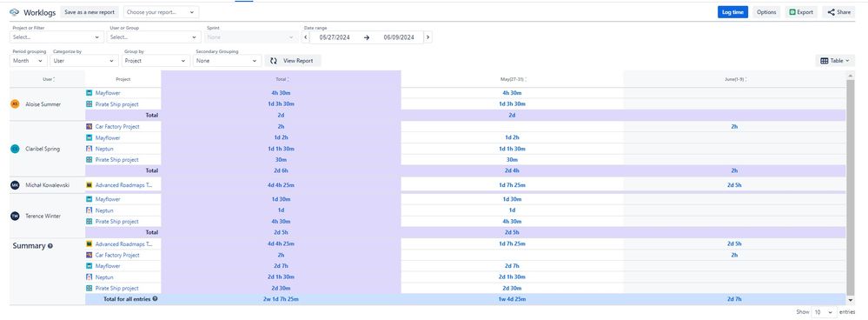Click Aloise Summer's avatar icon
The width and height of the screenshot is (868, 320).
click(15, 104)
